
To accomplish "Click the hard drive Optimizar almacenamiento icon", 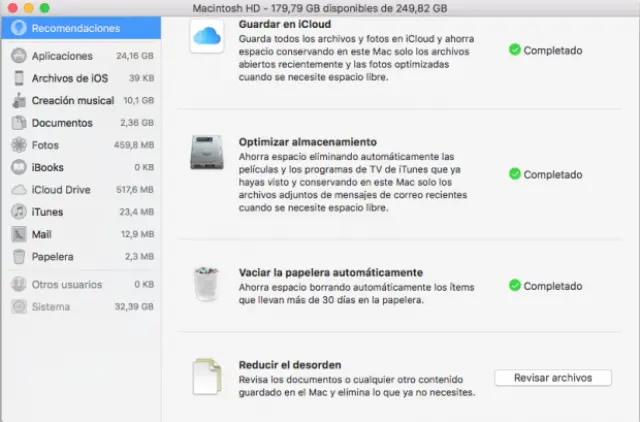I will pos(206,152).
